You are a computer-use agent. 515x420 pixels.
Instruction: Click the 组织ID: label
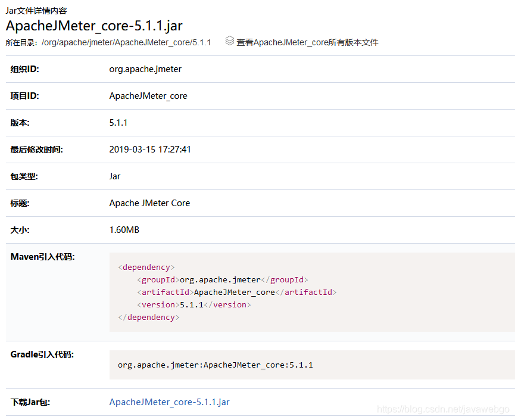[x=24, y=69]
